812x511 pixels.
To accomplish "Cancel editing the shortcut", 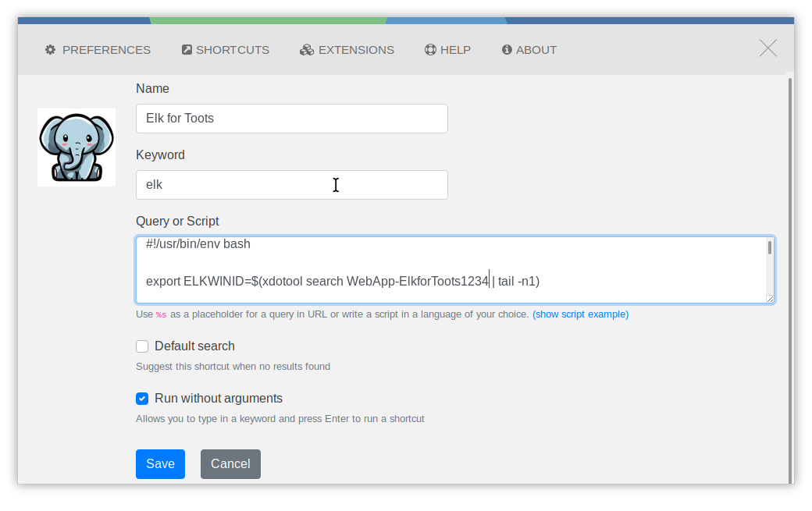I will [230, 464].
